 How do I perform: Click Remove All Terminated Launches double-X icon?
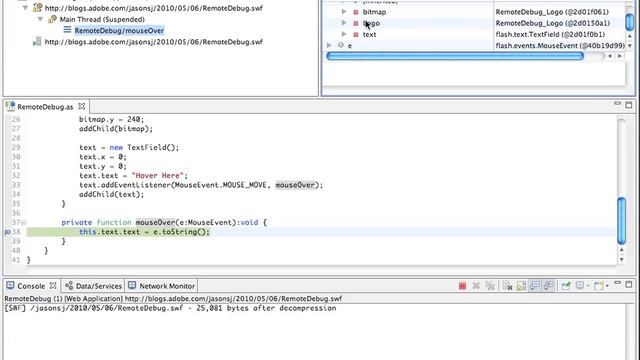click(490, 286)
